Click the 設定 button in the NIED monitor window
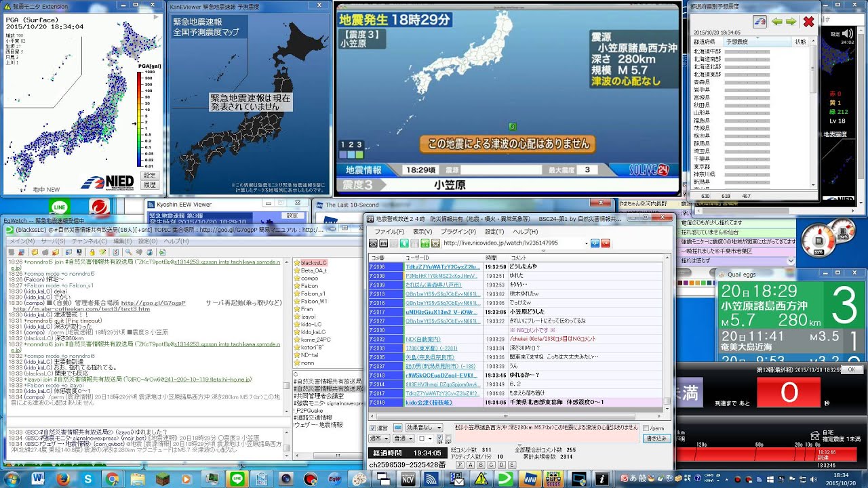 149,175
